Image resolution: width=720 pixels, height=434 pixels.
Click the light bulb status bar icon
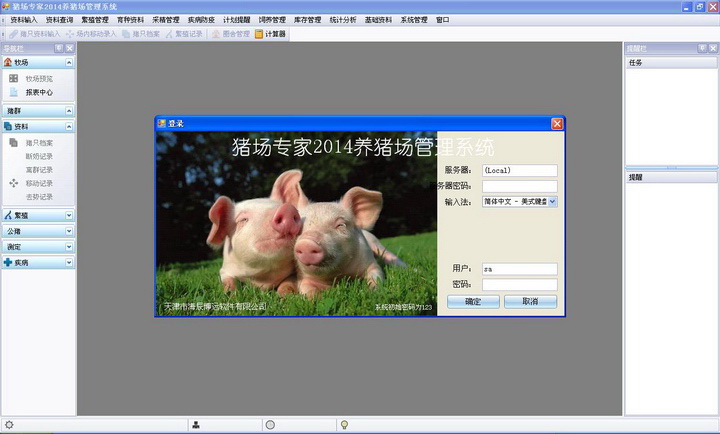pyautogui.click(x=344, y=425)
